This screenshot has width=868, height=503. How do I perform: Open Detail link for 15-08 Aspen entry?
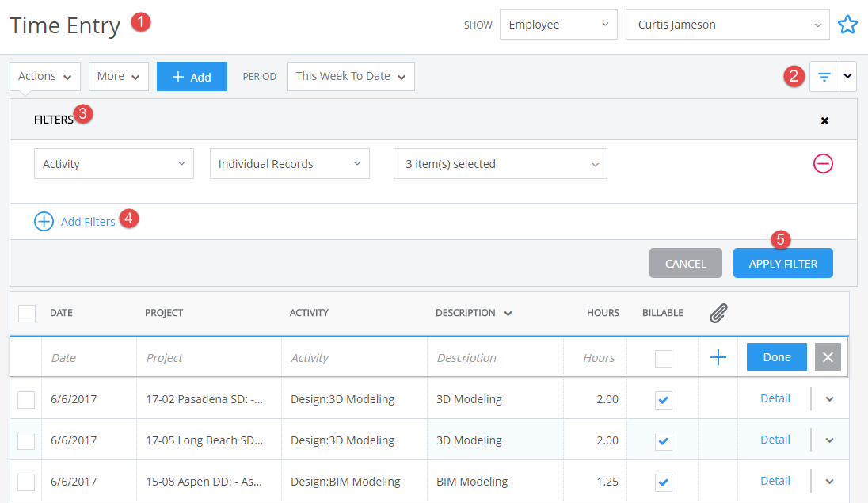coord(775,481)
